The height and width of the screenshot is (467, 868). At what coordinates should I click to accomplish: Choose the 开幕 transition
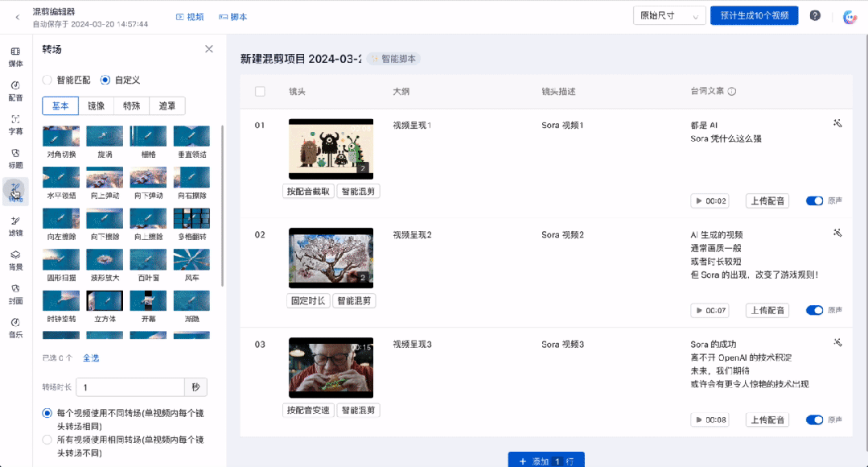click(x=148, y=306)
